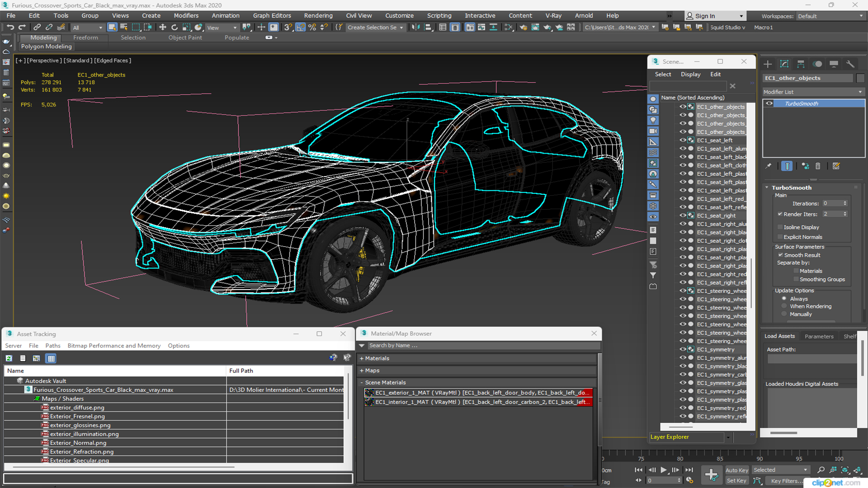
Task: Switch Asset Tracking to table view icon
Action: pyautogui.click(x=51, y=358)
